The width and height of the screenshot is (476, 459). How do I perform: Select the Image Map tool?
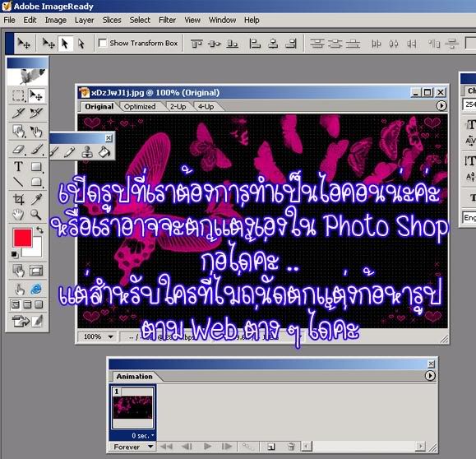pos(18,132)
